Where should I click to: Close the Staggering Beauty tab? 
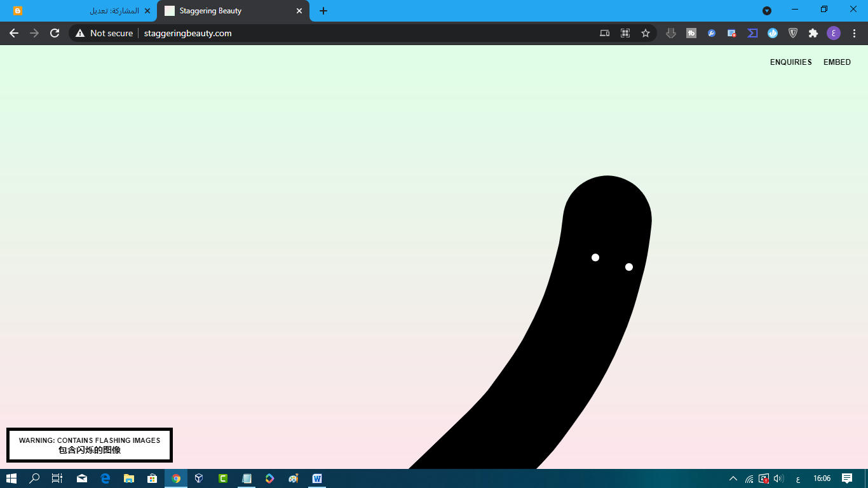coord(299,11)
